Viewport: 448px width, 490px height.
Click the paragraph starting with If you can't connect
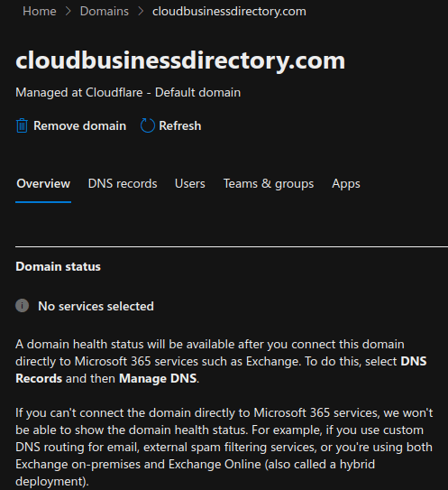(x=224, y=447)
